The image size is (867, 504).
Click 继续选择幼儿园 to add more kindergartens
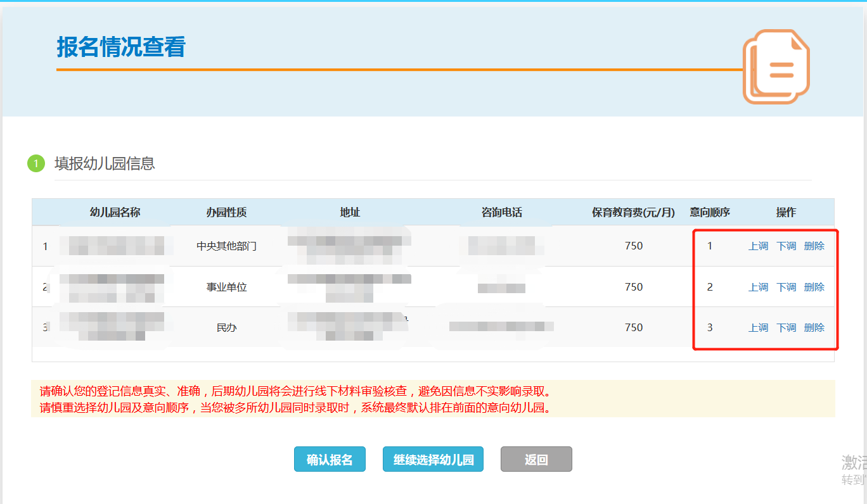(x=433, y=460)
